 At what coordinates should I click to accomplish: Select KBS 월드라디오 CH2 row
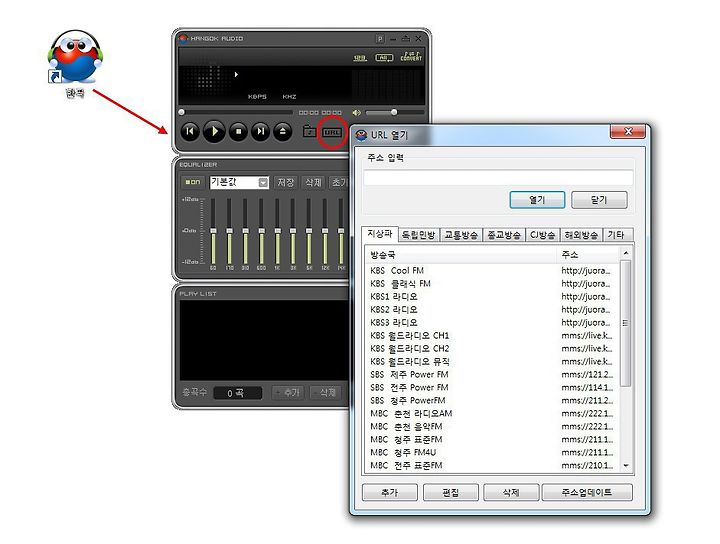click(492, 348)
